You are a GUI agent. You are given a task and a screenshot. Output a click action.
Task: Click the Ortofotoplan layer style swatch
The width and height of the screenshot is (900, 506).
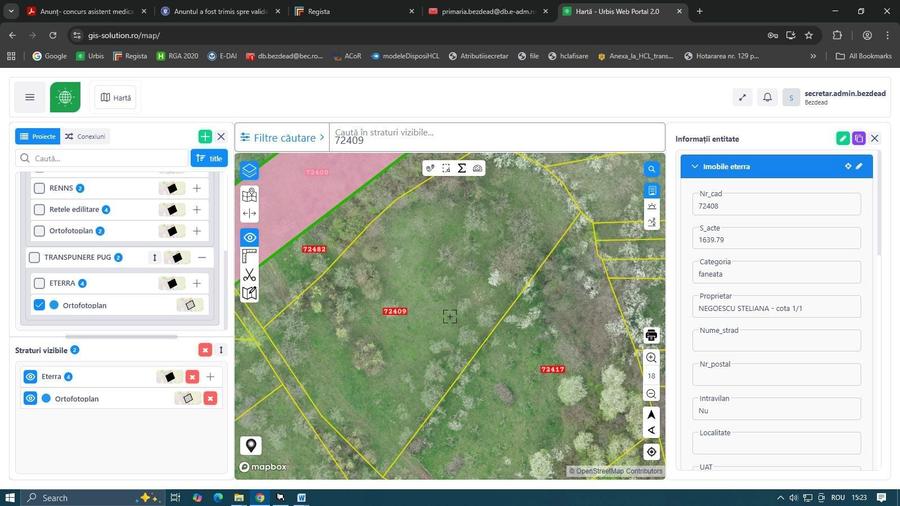(x=189, y=305)
